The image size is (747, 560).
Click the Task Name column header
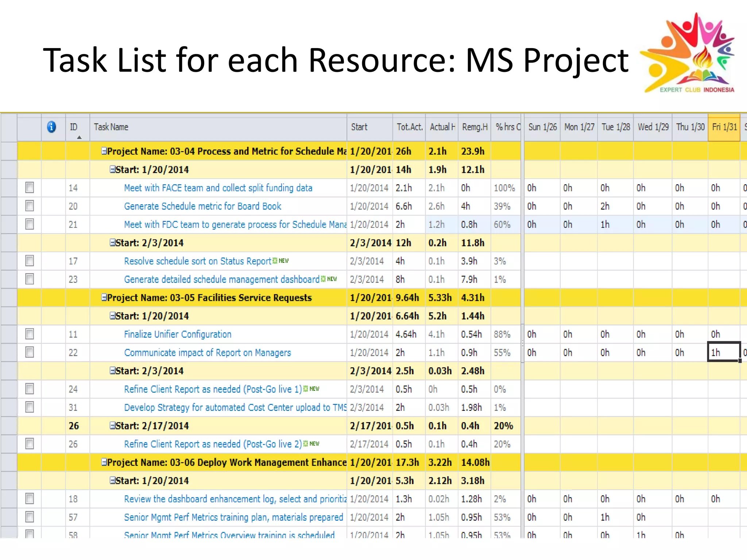pos(218,127)
